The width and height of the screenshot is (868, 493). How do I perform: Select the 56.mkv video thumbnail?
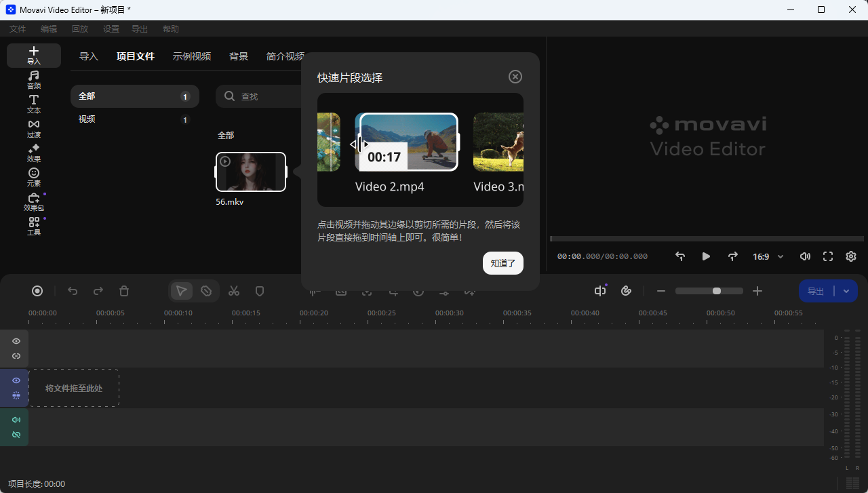251,172
